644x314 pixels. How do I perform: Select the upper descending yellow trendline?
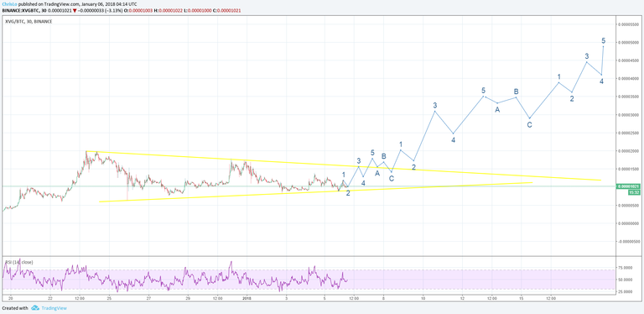(343, 165)
